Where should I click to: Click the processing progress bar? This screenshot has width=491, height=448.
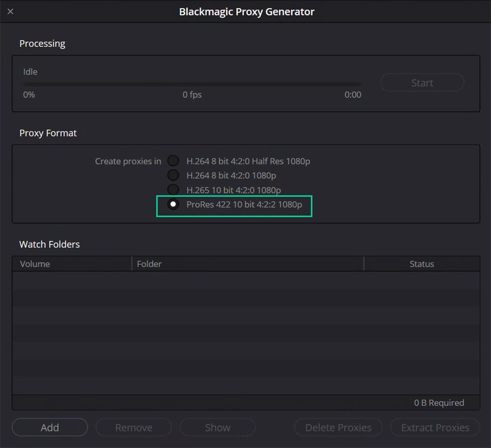191,83
